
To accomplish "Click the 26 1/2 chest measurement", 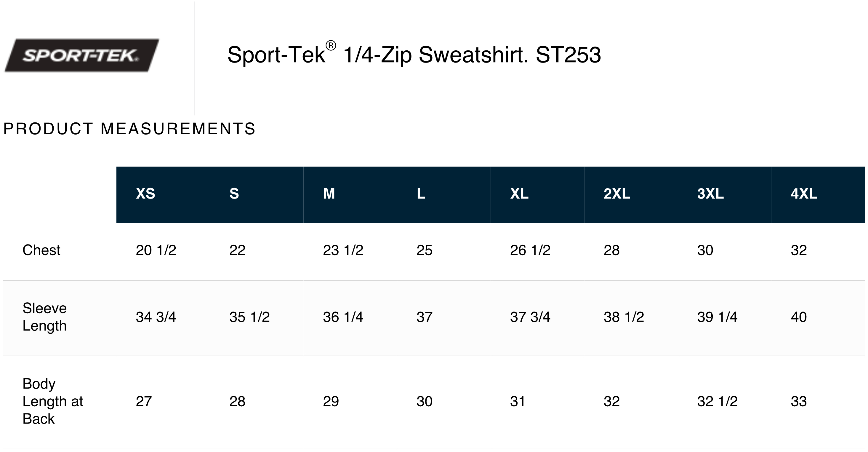I will click(x=530, y=250).
